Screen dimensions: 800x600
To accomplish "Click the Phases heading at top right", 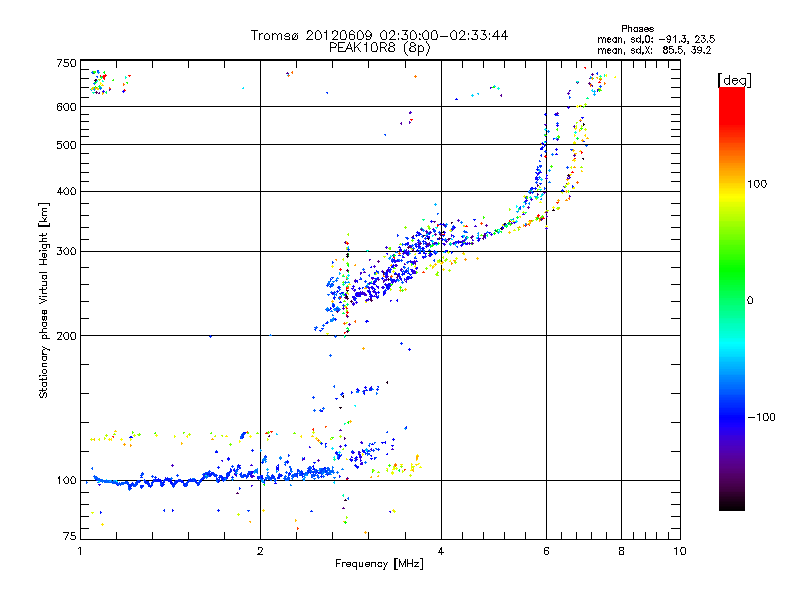I will click(x=637, y=28).
